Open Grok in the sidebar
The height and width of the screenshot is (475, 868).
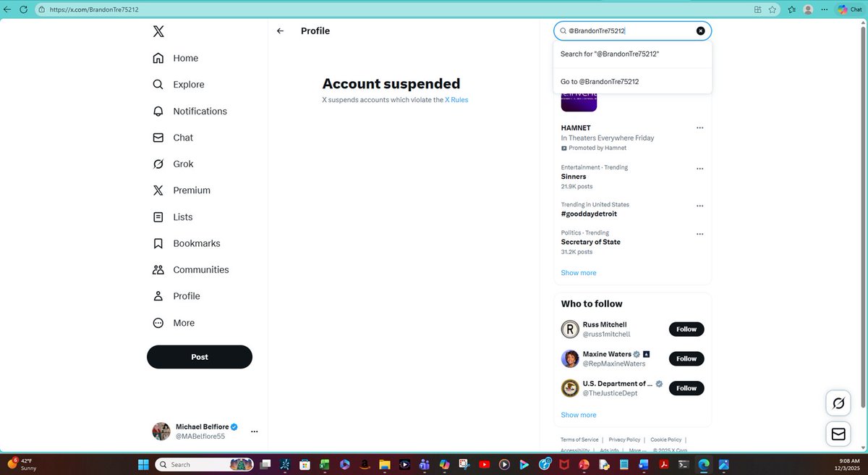pyautogui.click(x=173, y=164)
